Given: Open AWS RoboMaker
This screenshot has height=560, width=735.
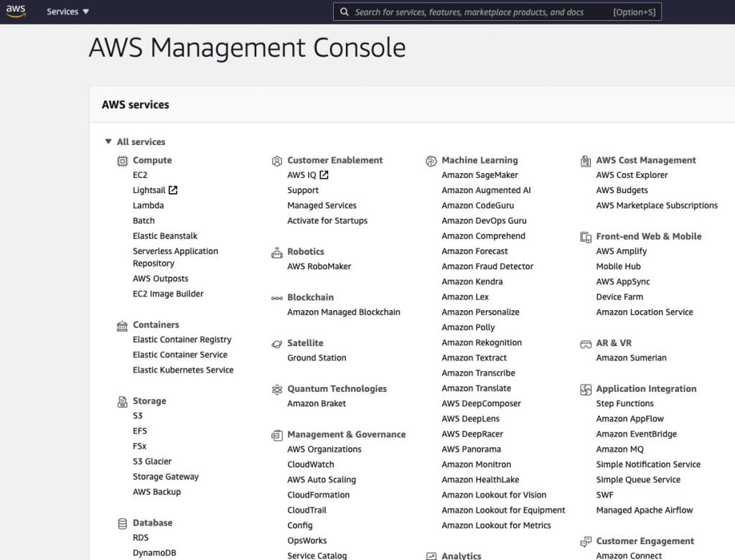Looking at the screenshot, I should click(x=319, y=266).
